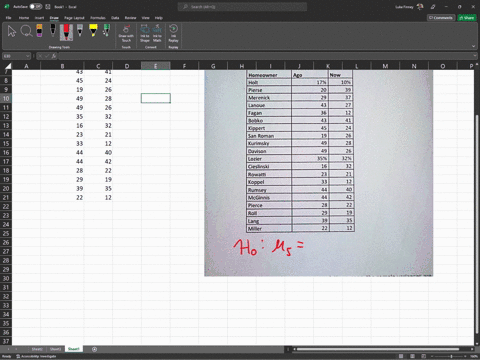The image size is (480, 360).
Task: Switch to Normal view in status bar
Action: click(x=401, y=356)
